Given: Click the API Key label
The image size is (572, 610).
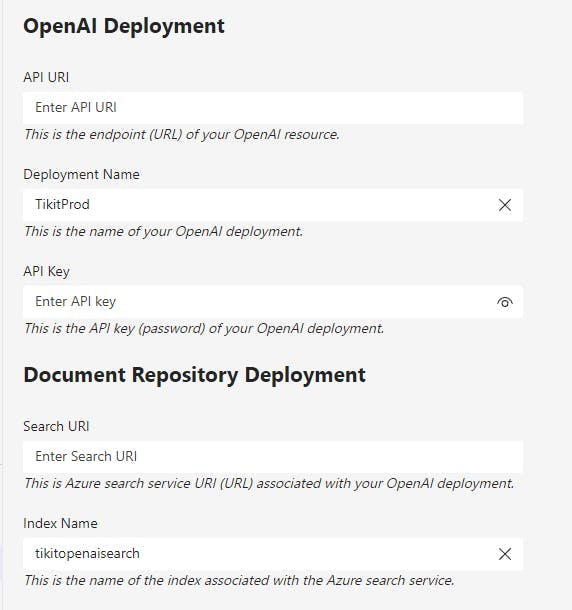Looking at the screenshot, I should [46, 271].
